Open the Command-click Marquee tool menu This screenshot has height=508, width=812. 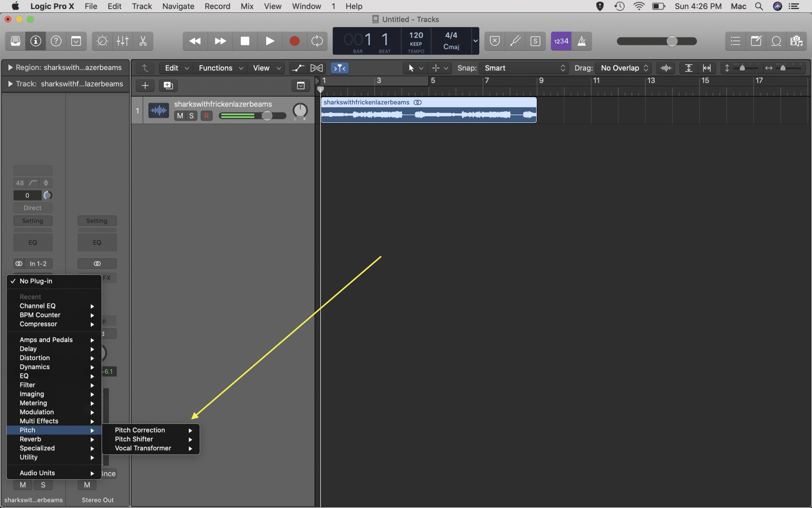(439, 68)
